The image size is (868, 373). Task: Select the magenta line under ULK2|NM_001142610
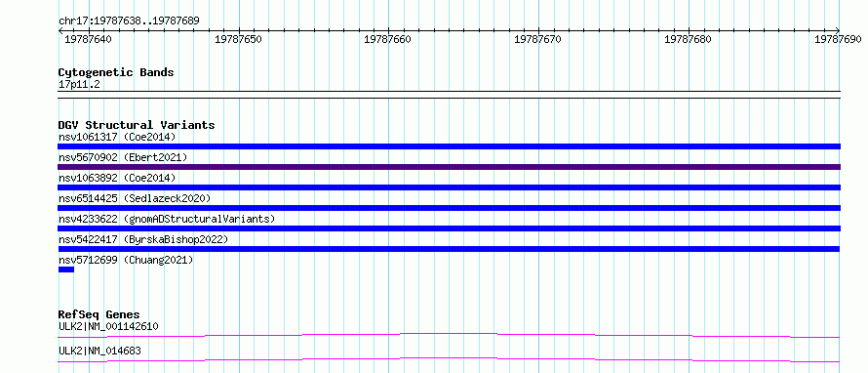tap(449, 335)
